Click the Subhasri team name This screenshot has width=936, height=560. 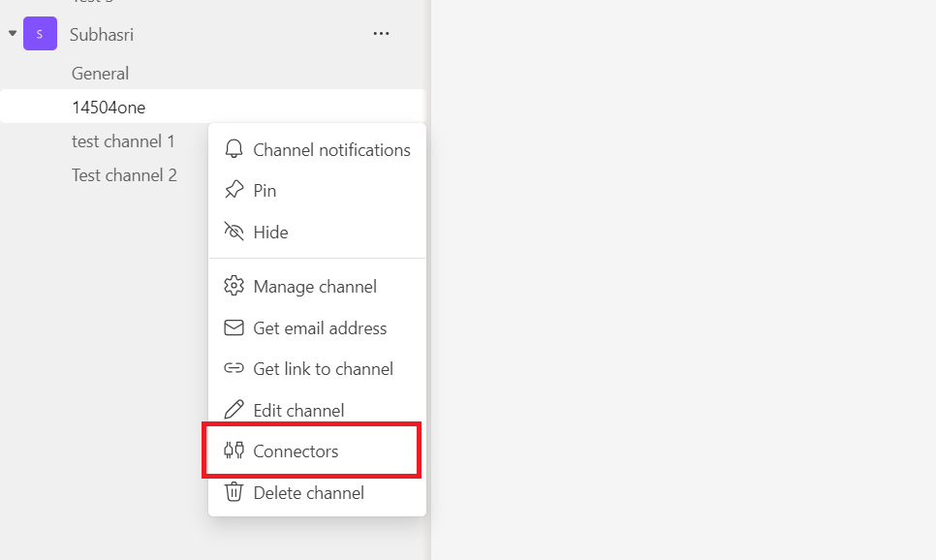(x=102, y=34)
